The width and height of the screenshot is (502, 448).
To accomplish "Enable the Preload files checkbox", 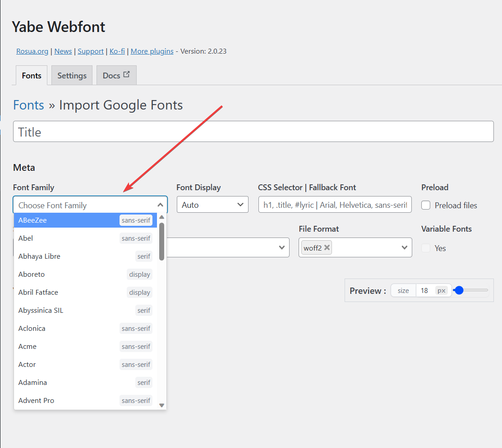I will click(426, 205).
